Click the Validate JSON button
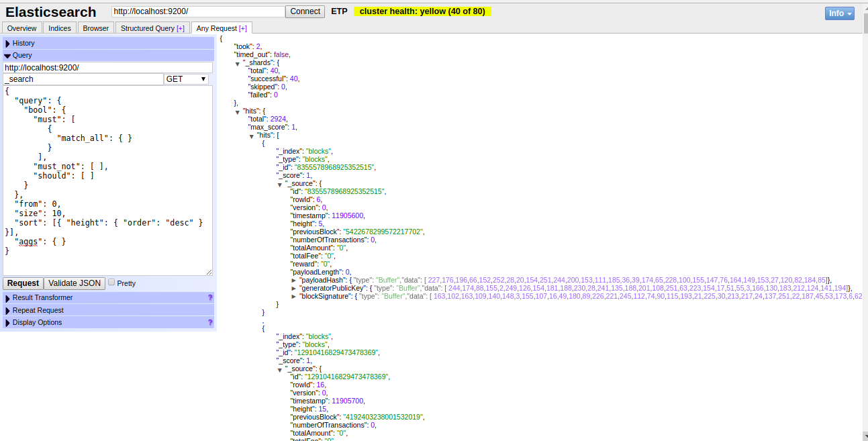868x441 pixels. pyautogui.click(x=75, y=283)
